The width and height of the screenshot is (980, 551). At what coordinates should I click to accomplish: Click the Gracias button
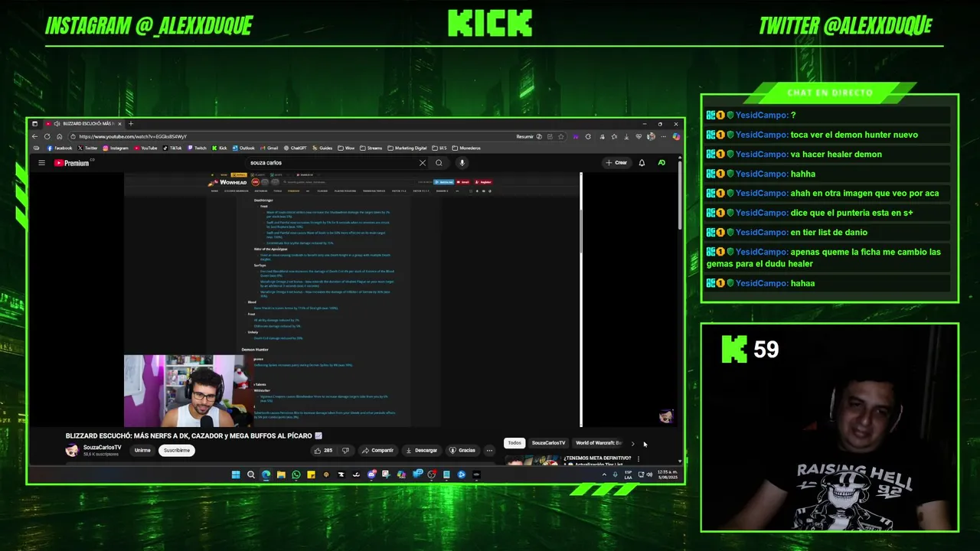click(x=462, y=450)
